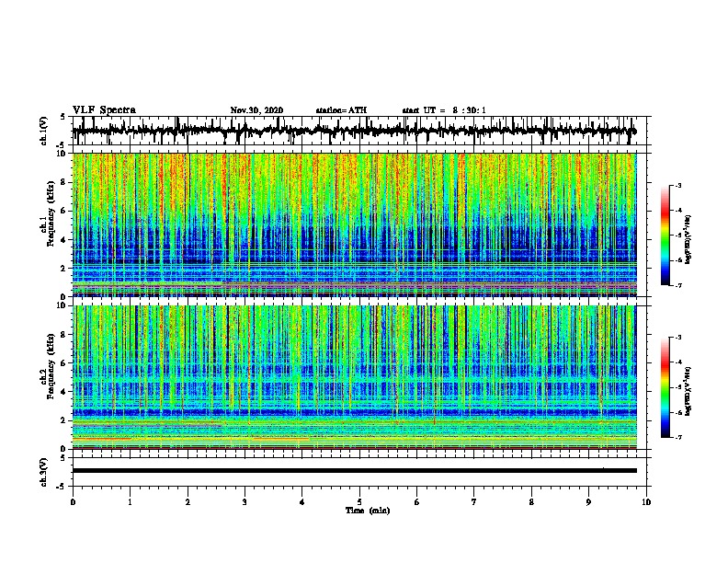The width and height of the screenshot is (728, 563).
Task: Click the 'Time (min)' axis label
Action: click(x=368, y=511)
